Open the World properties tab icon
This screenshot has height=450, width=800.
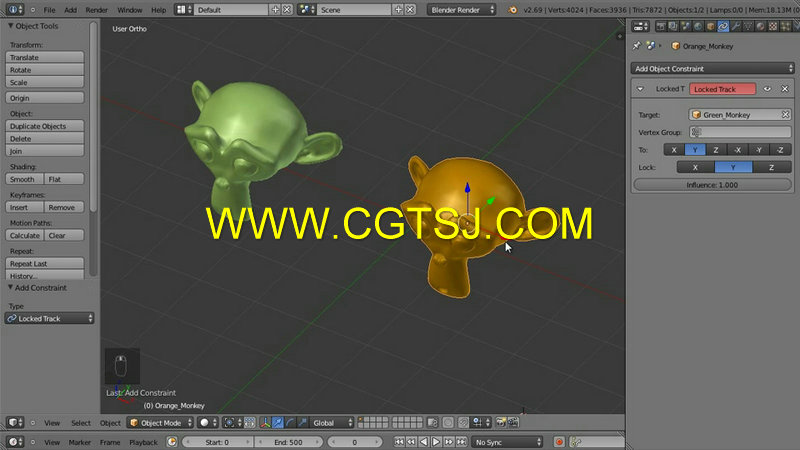coord(698,26)
